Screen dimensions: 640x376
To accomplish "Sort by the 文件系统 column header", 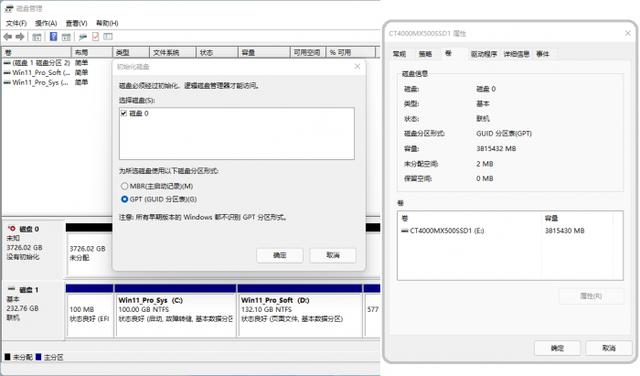I will (172, 52).
